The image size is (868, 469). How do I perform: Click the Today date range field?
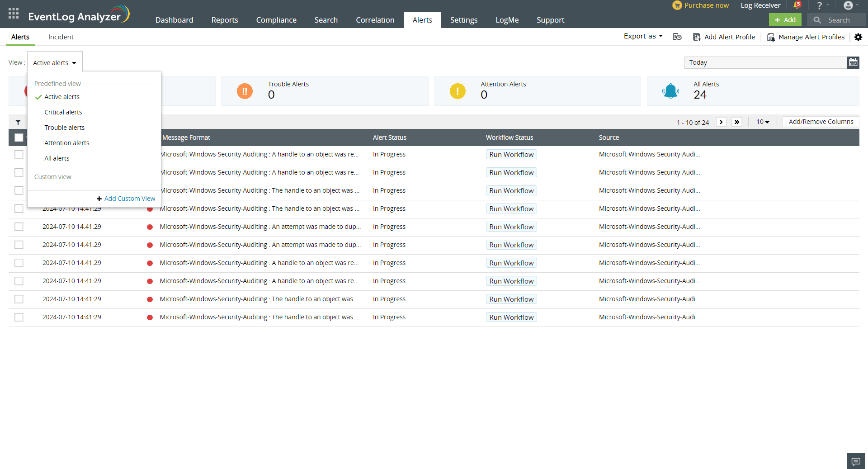click(x=765, y=62)
